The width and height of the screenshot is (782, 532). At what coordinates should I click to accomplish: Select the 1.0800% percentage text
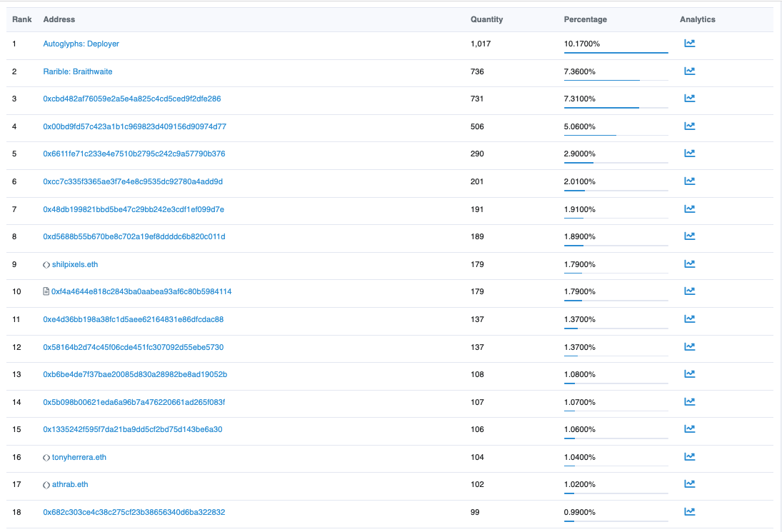pyautogui.click(x=579, y=374)
